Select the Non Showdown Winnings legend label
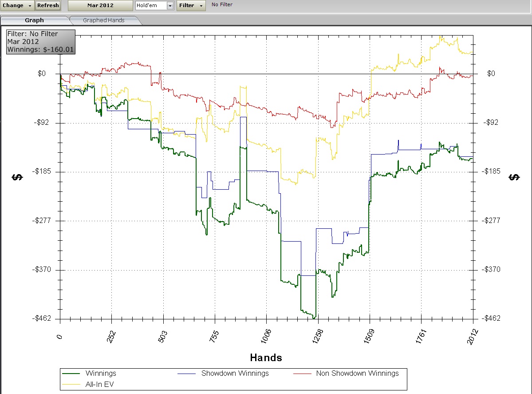Image resolution: width=532 pixels, height=394 pixels. [x=357, y=374]
